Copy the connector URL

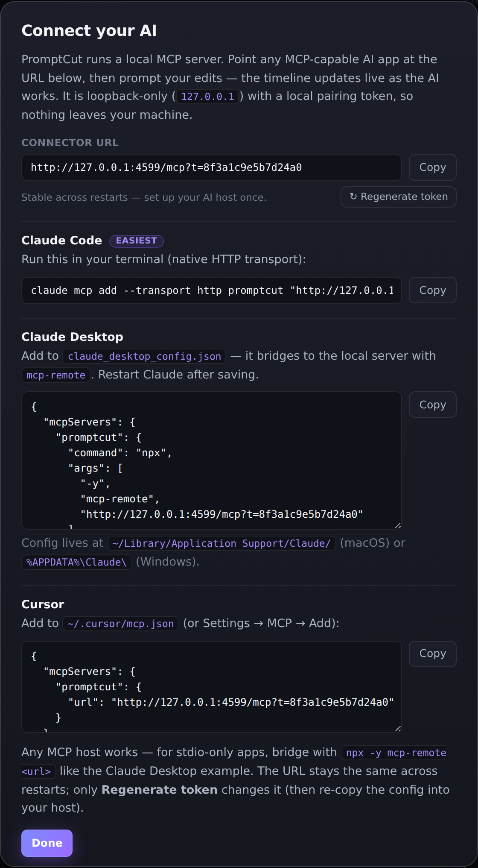(x=432, y=167)
